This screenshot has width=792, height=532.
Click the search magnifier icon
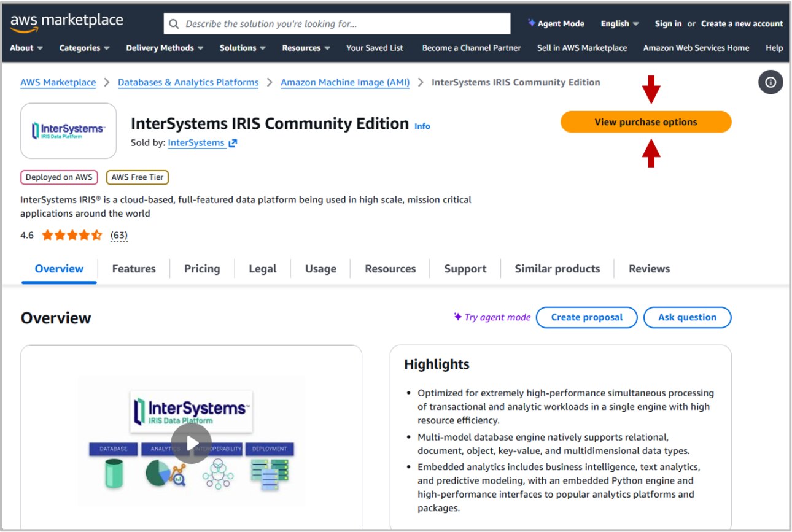tap(174, 23)
